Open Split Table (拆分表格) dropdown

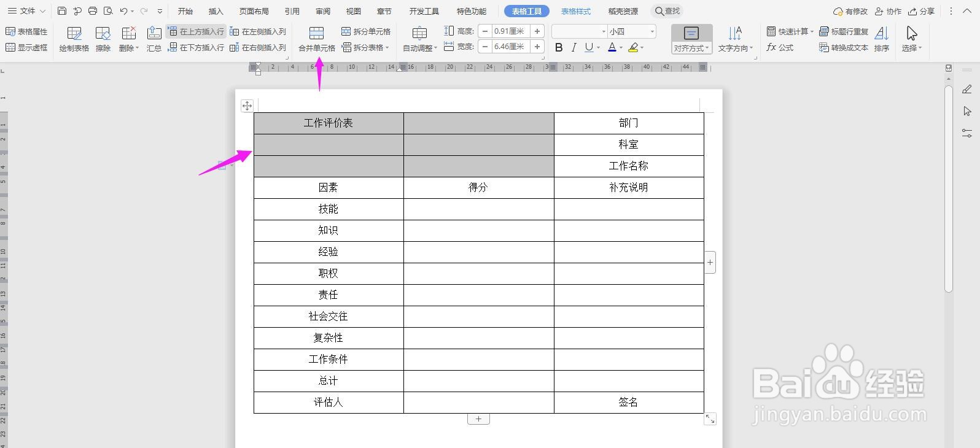click(x=366, y=47)
